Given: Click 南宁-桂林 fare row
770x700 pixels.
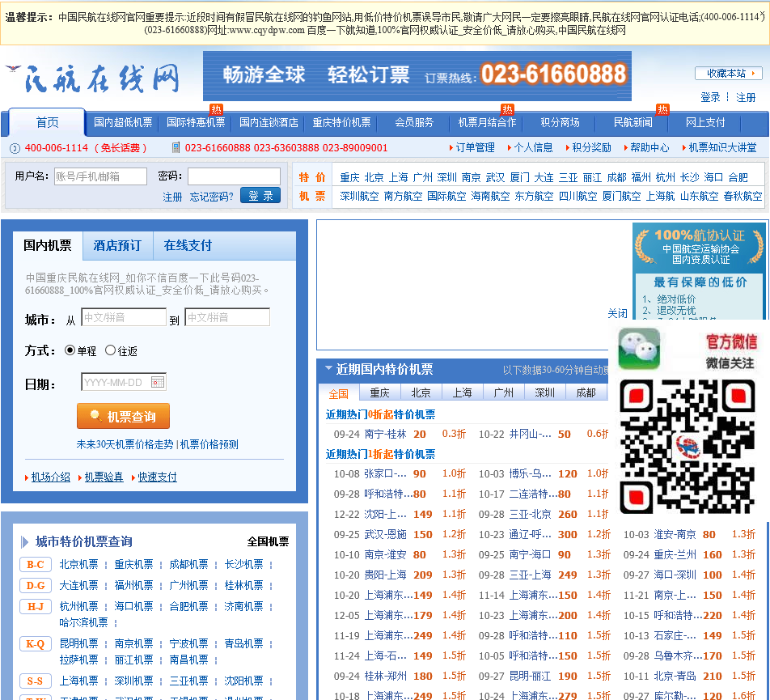Looking at the screenshot, I should [386, 434].
